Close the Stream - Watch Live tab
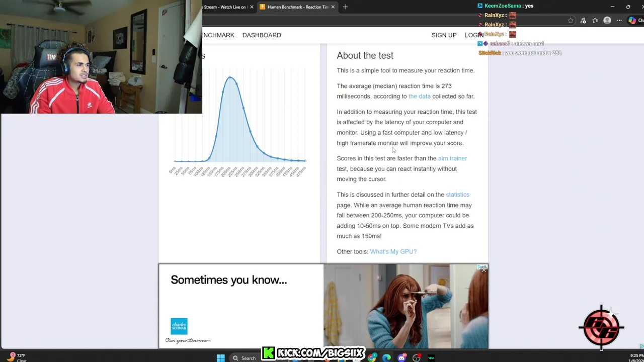644x362 pixels. point(252,7)
